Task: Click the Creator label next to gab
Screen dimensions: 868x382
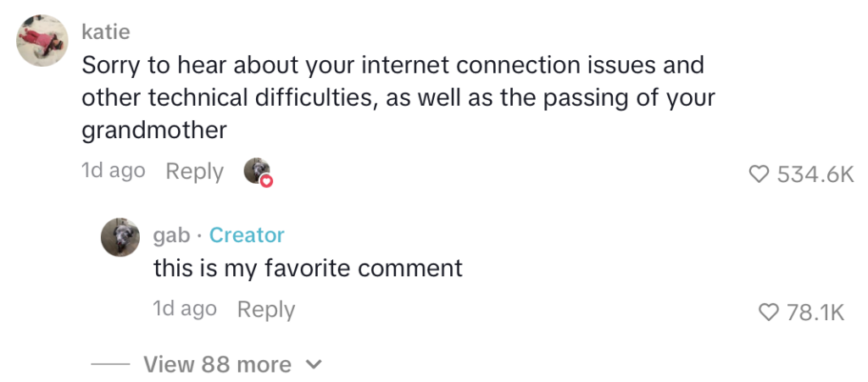Action: [x=247, y=235]
